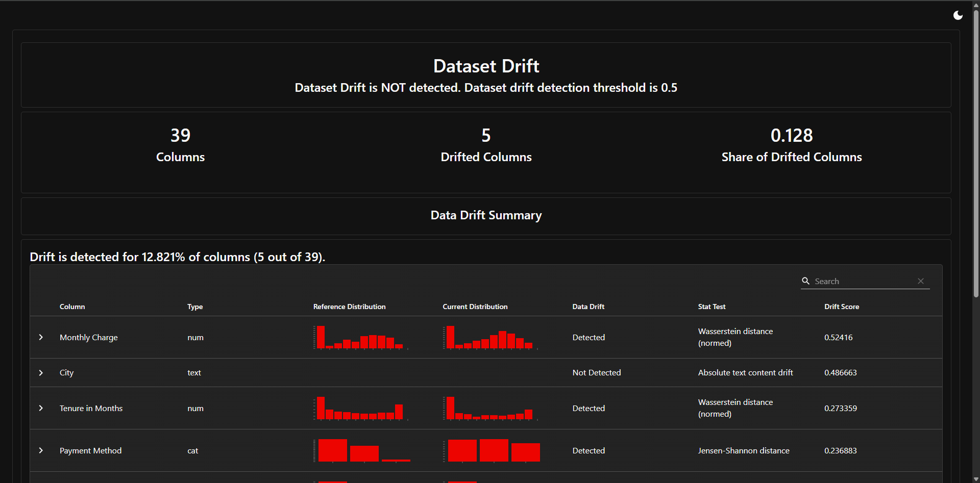Click the Not Detected status for City
Image resolution: width=980 pixels, height=483 pixels.
click(x=597, y=373)
